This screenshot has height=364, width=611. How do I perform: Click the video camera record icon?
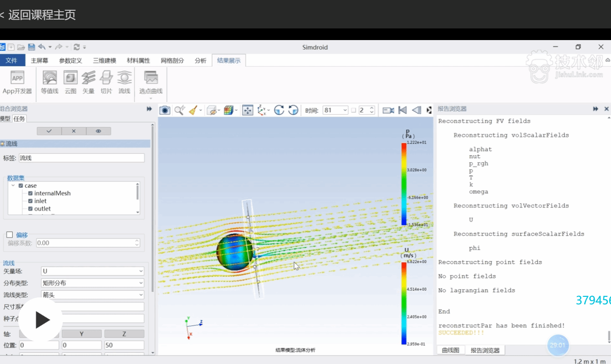[388, 110]
